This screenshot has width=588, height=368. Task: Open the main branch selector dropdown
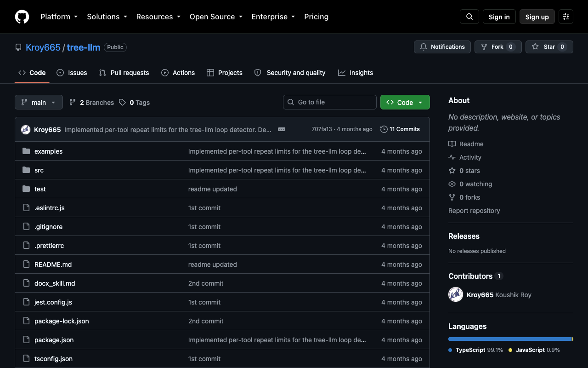[39, 103]
